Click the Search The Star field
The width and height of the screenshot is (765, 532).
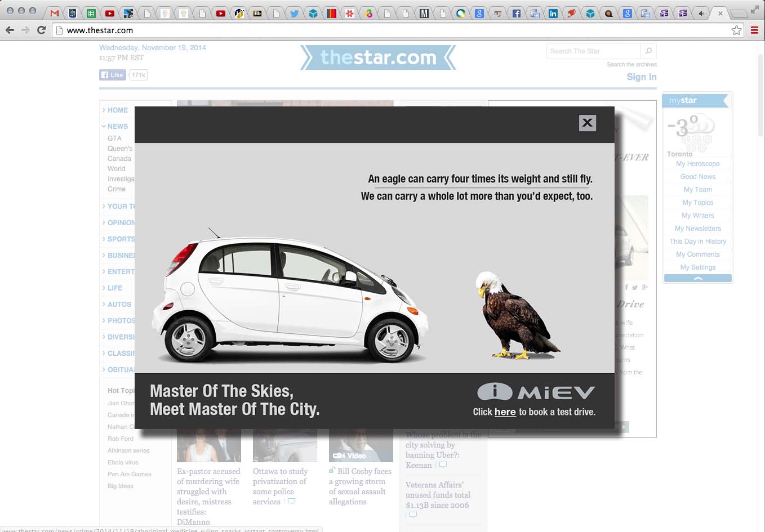pyautogui.click(x=593, y=51)
